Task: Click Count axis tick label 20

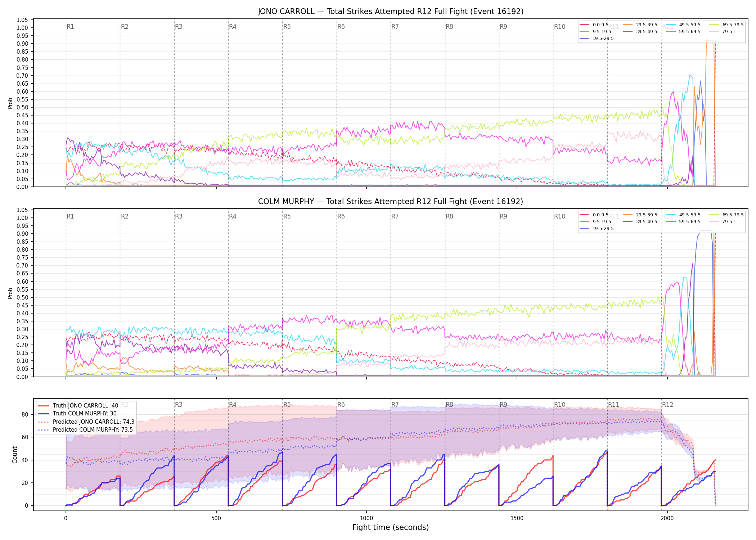Action: click(x=25, y=483)
